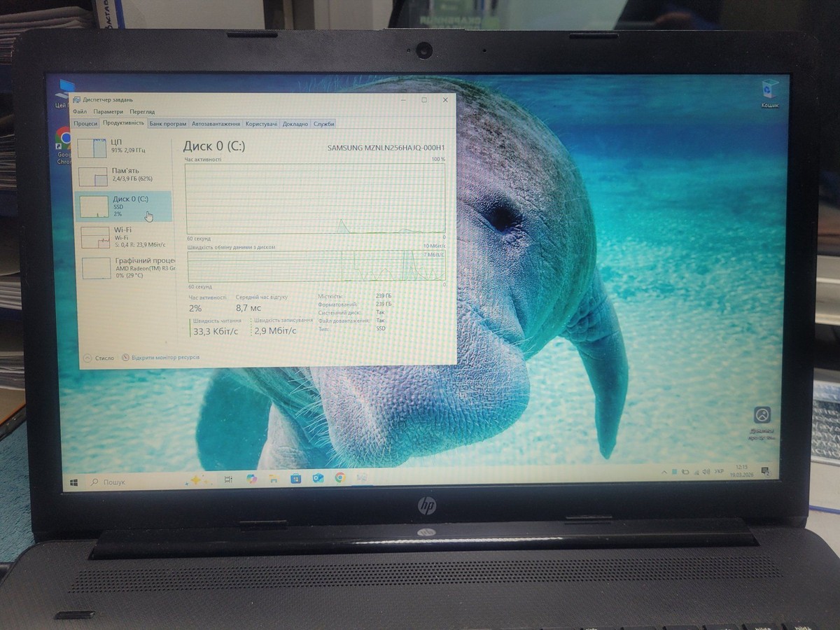Switch to the Автозавантаження tab

click(x=216, y=124)
